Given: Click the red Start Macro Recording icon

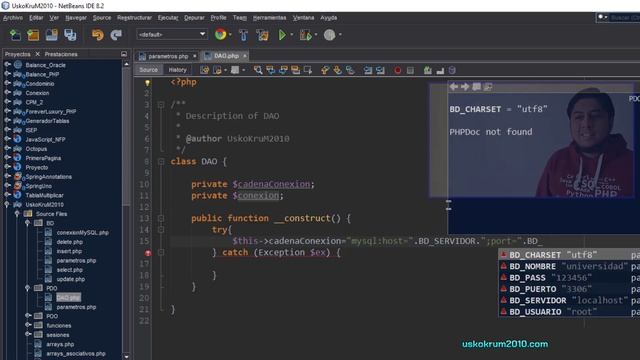Looking at the screenshot, I should click(x=398, y=70).
